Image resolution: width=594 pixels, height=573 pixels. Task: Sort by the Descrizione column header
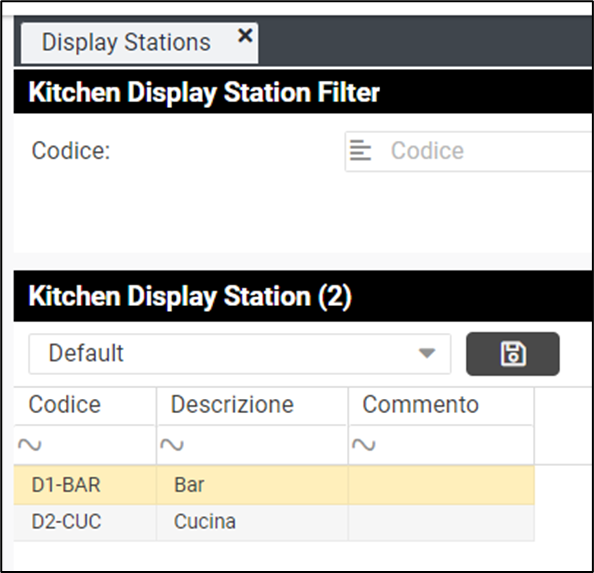(232, 404)
